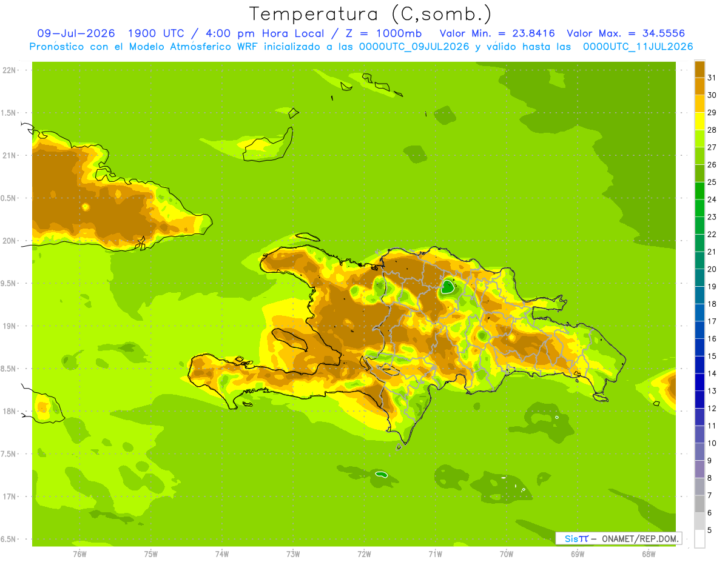Pick the blue legend swatch between 16 and 17
Viewport: 728px width, 562px height.
tap(699, 330)
